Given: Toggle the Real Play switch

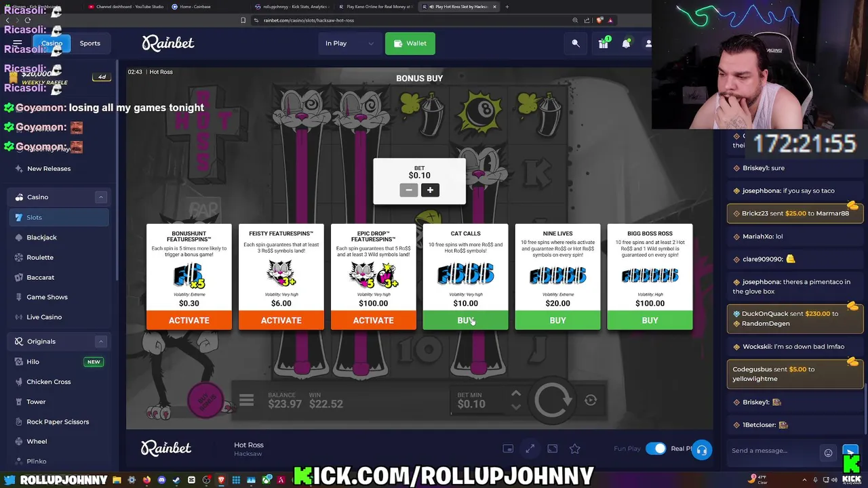Looking at the screenshot, I should click(x=656, y=449).
